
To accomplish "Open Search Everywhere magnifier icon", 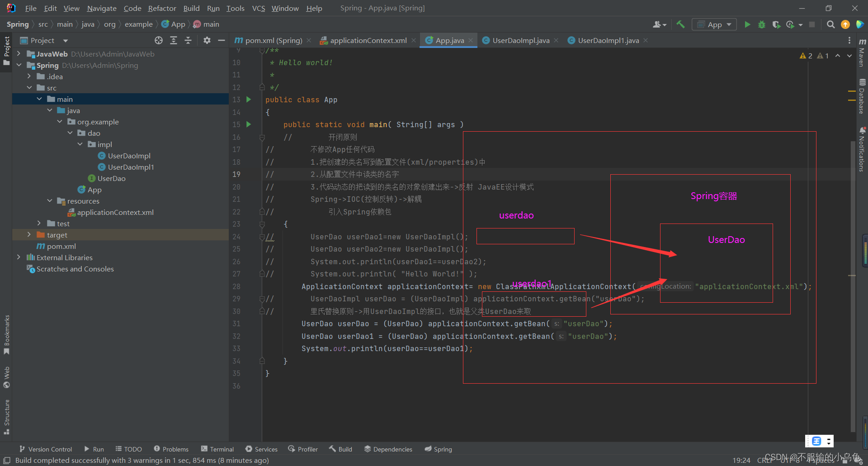I will pyautogui.click(x=830, y=24).
